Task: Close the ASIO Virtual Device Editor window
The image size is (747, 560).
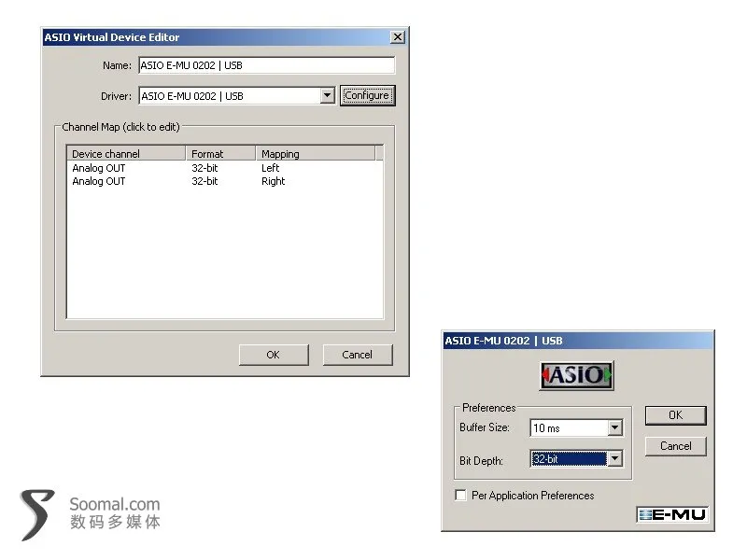Action: pyautogui.click(x=398, y=37)
